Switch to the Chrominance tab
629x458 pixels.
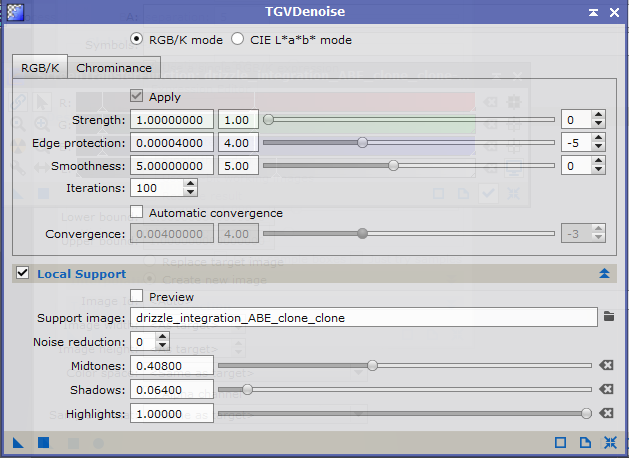[x=114, y=68]
